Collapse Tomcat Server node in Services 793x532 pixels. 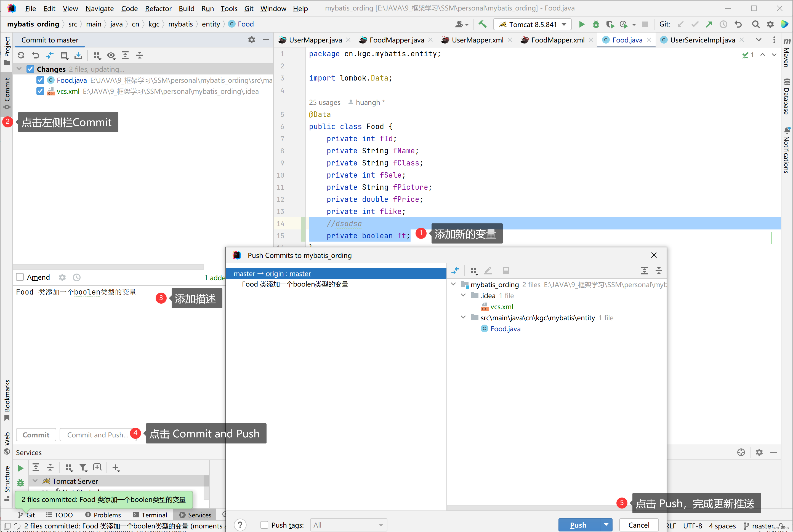(35, 481)
